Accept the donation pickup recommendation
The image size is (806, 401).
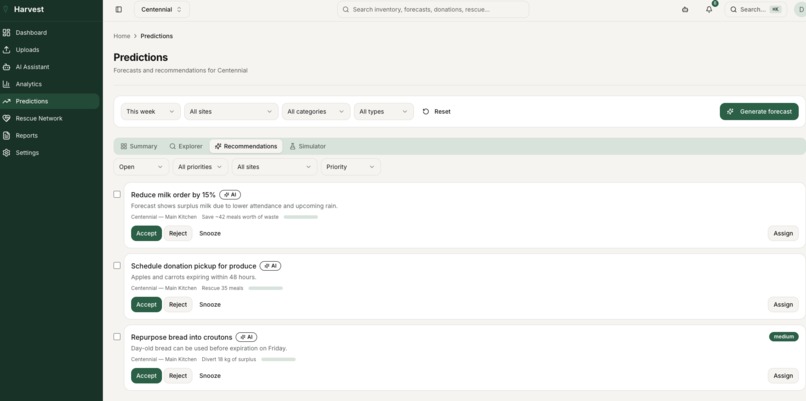tap(146, 304)
